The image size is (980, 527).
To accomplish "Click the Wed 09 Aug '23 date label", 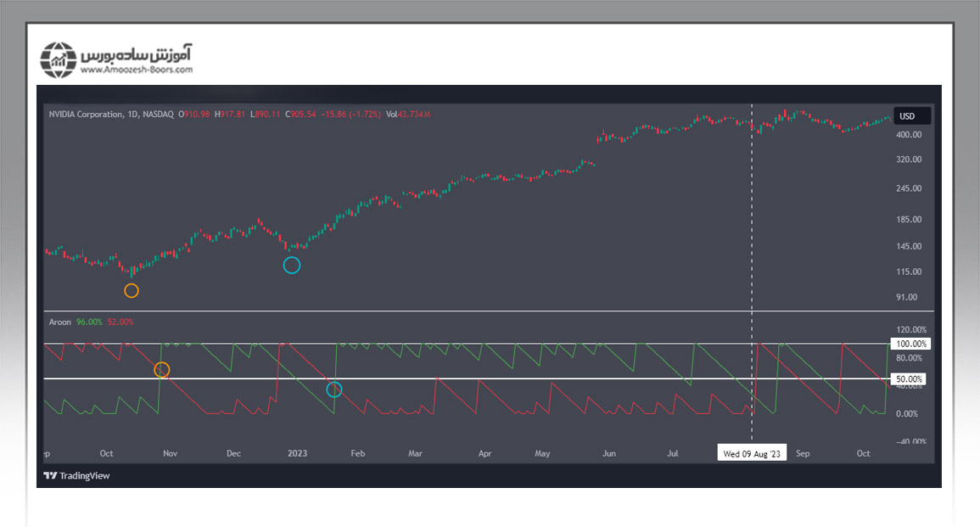I will tap(752, 453).
